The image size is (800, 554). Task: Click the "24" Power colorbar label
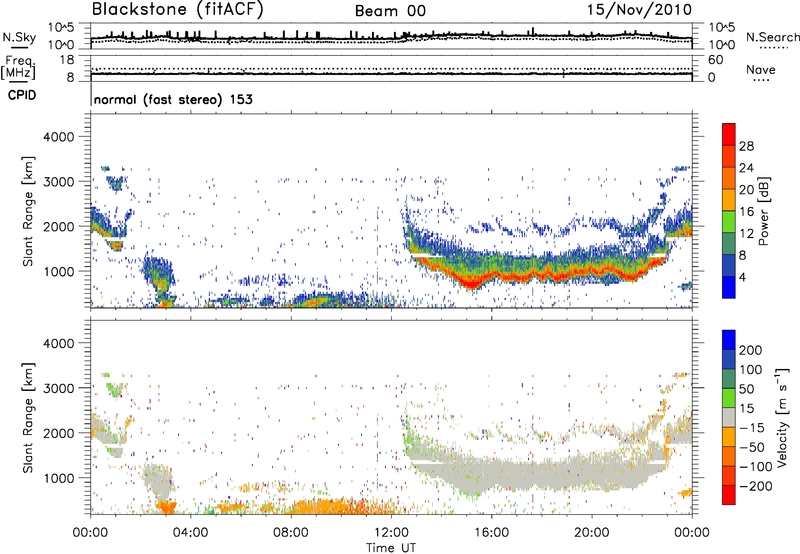[746, 168]
